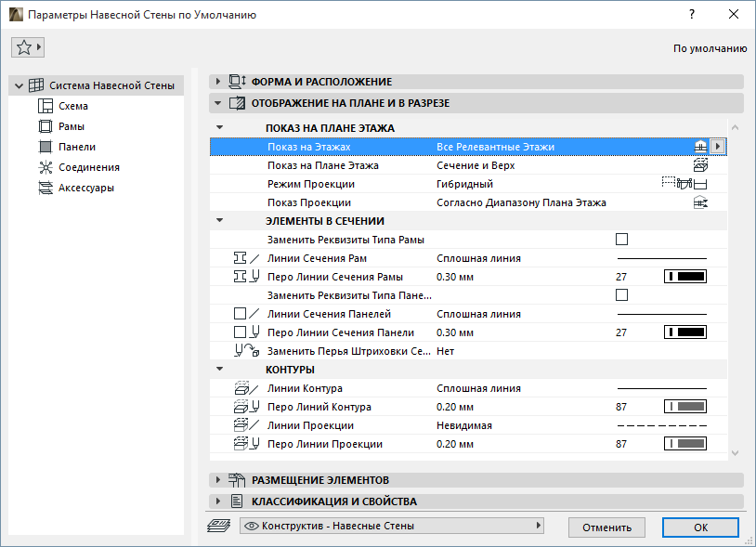Click the Сечение и Верх display icon
The image size is (756, 547).
[x=700, y=165]
